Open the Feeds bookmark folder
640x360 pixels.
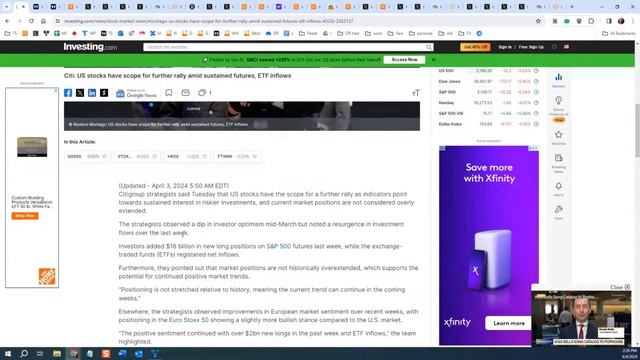[x=308, y=33]
